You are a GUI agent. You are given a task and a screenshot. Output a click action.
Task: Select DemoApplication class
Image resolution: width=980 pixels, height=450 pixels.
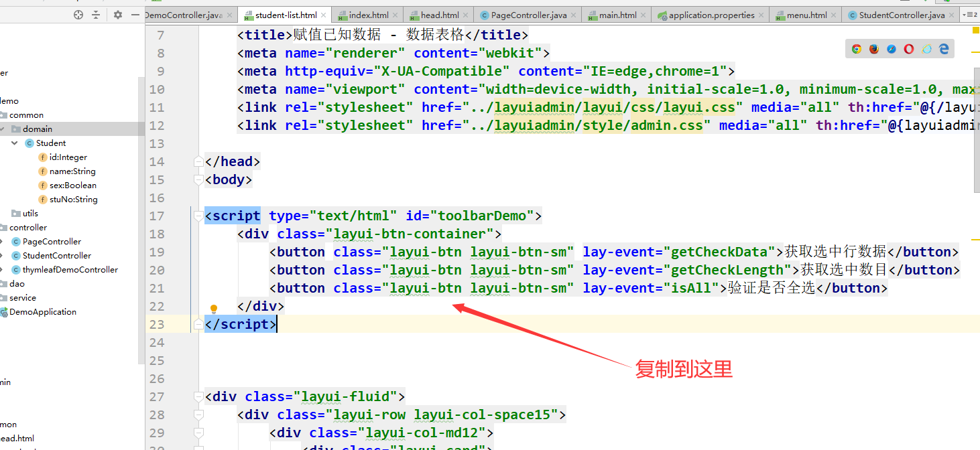tap(43, 312)
